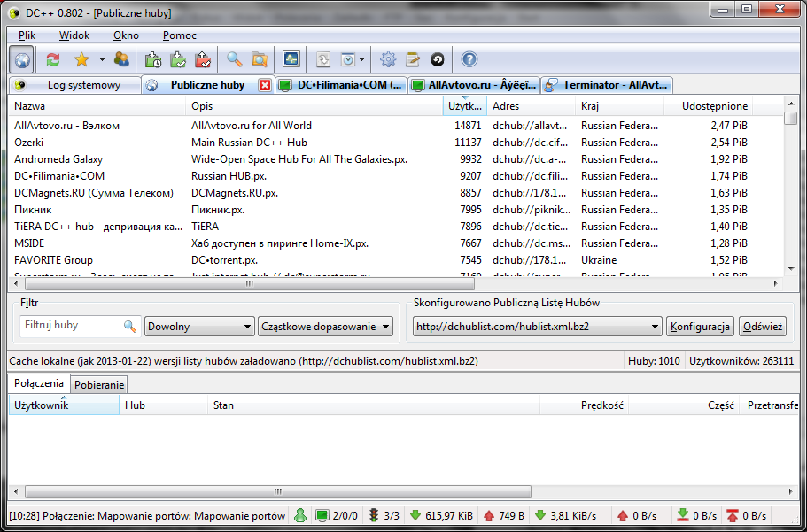Open the Plik menu
The width and height of the screenshot is (807, 532).
(x=27, y=35)
